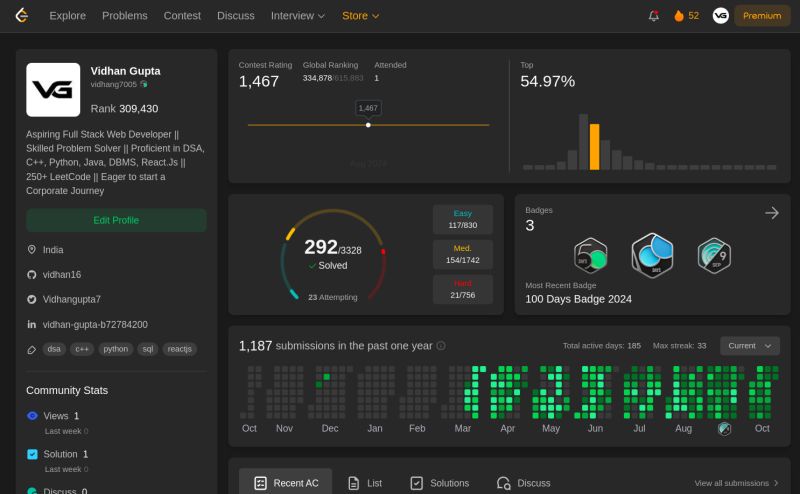
Task: Switch to the Discuss tab
Action: [524, 483]
